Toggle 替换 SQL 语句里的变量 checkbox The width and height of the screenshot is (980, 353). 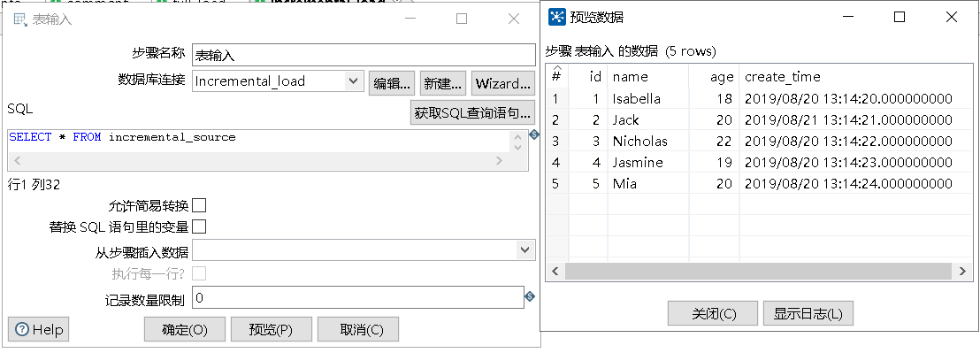199,226
